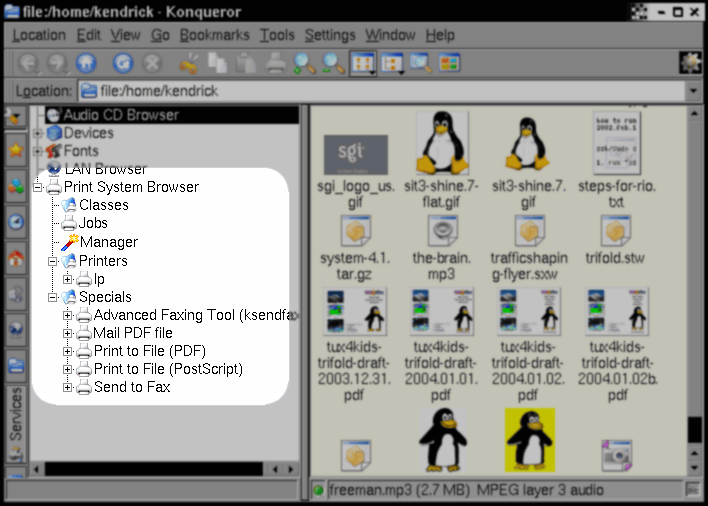Select the-brain.mp3 file icon

click(442, 231)
